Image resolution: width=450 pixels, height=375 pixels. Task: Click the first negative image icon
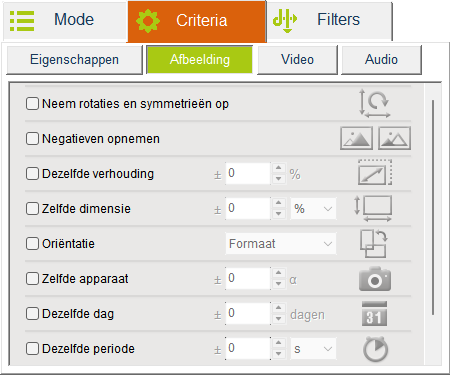pos(356,138)
